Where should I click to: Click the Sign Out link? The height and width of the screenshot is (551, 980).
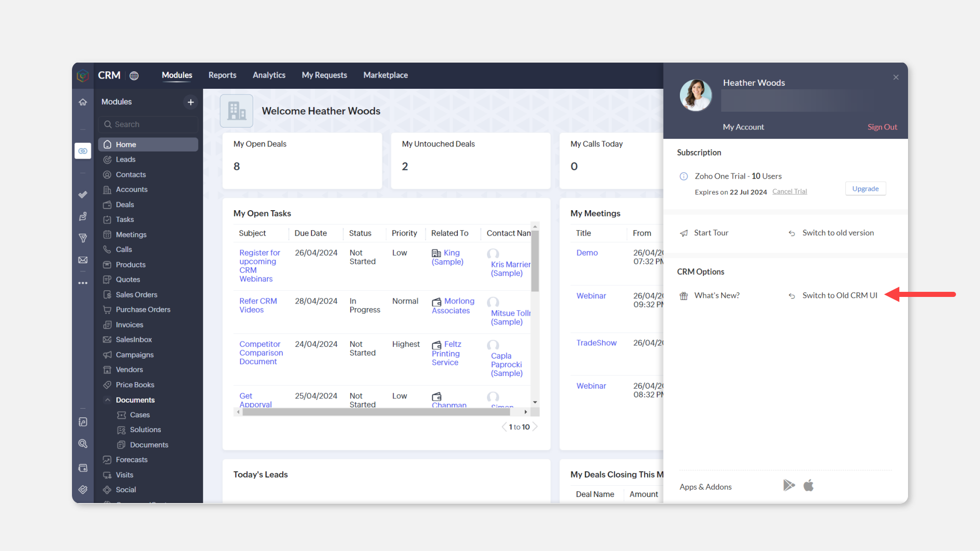point(882,127)
